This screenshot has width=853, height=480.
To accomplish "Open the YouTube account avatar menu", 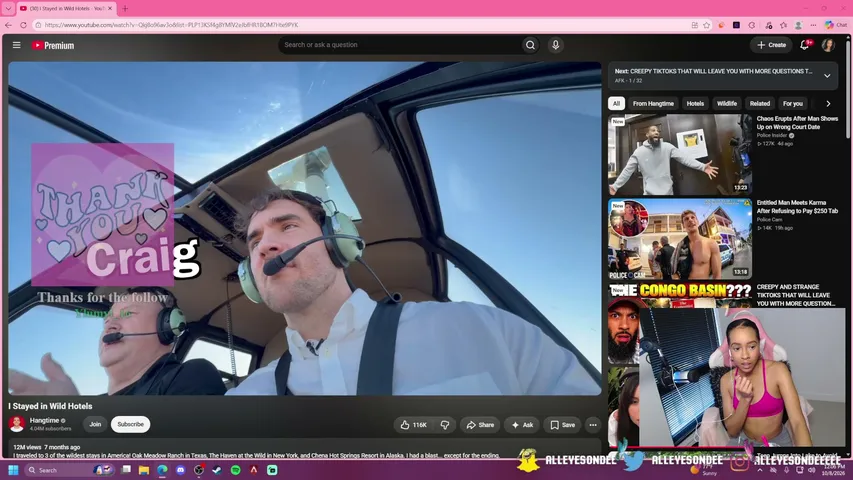I will coord(828,45).
